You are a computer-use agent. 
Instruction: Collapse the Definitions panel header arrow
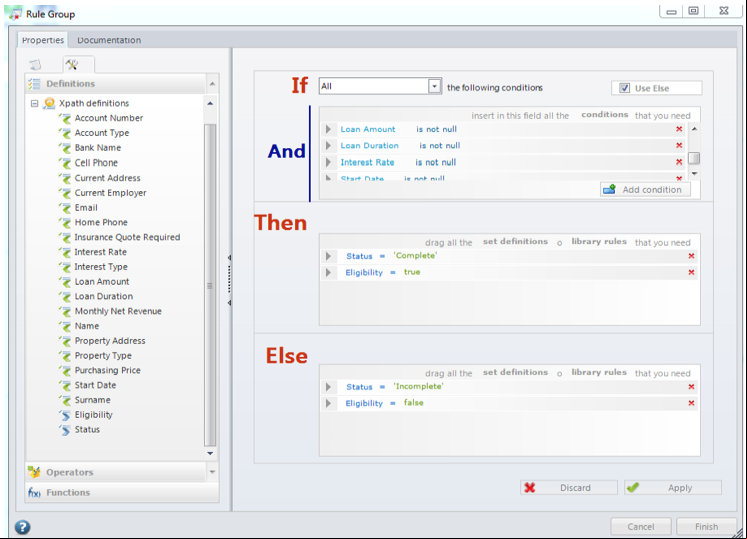[212, 84]
